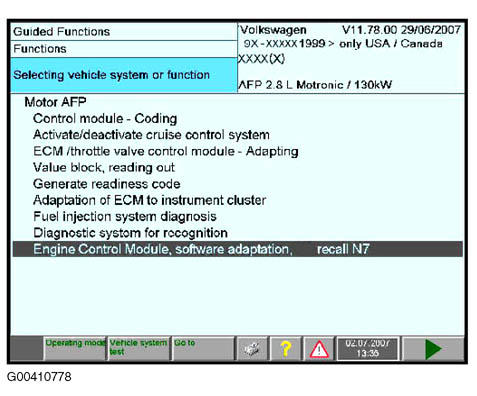Click Selecting vehicle system or function banner
Viewport: 477px width, 396px height.
[124, 75]
